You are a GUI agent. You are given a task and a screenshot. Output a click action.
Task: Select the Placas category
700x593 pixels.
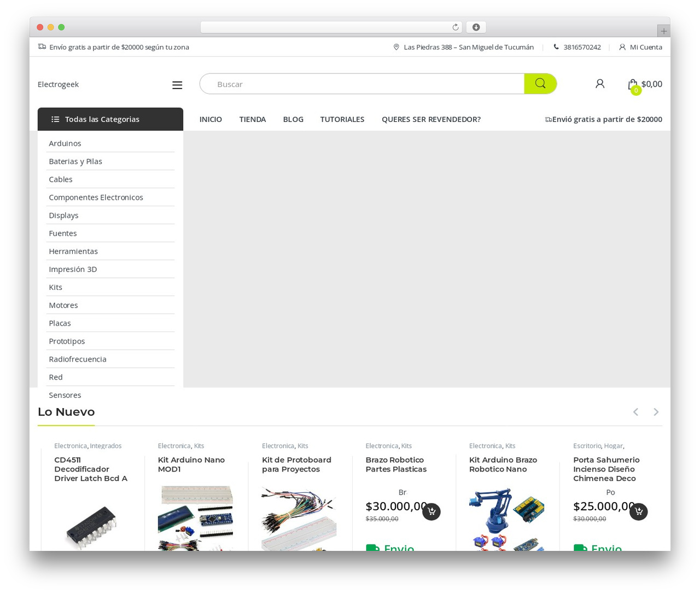point(60,323)
